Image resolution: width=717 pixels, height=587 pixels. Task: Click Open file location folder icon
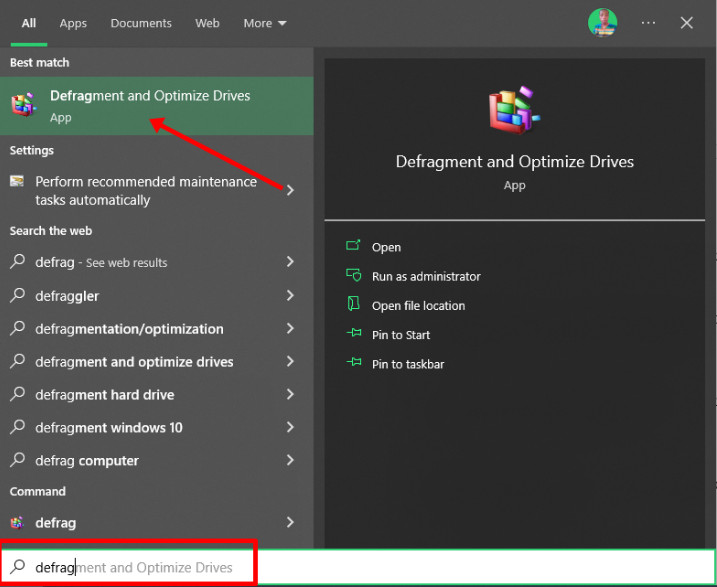[353, 304]
